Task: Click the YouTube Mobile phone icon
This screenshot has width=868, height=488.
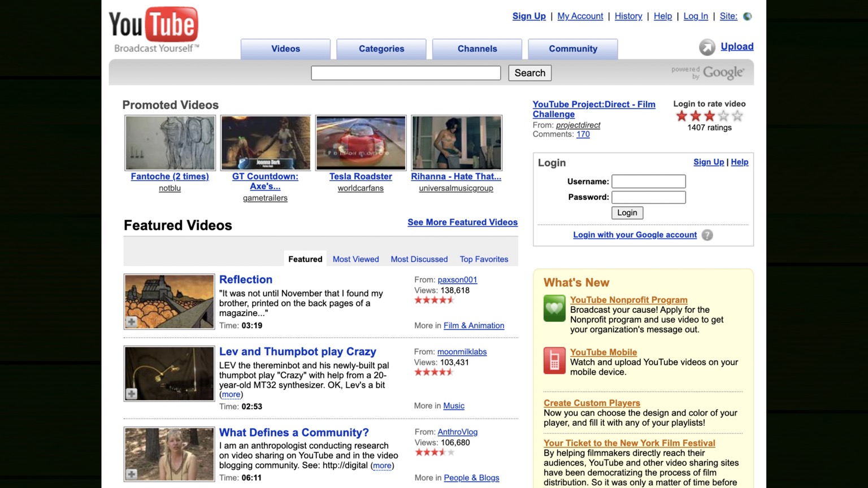Action: [x=554, y=361]
